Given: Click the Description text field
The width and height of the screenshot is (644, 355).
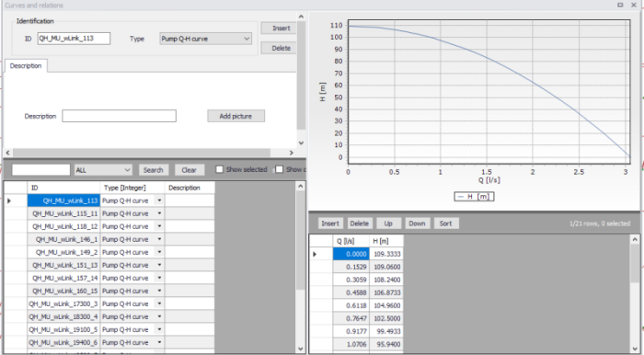Looking at the screenshot, I should pos(119,116).
